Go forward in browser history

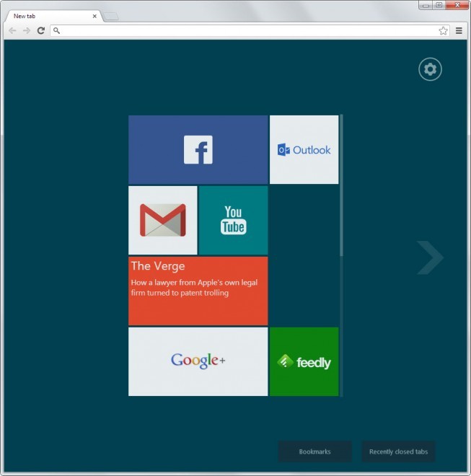tap(27, 30)
